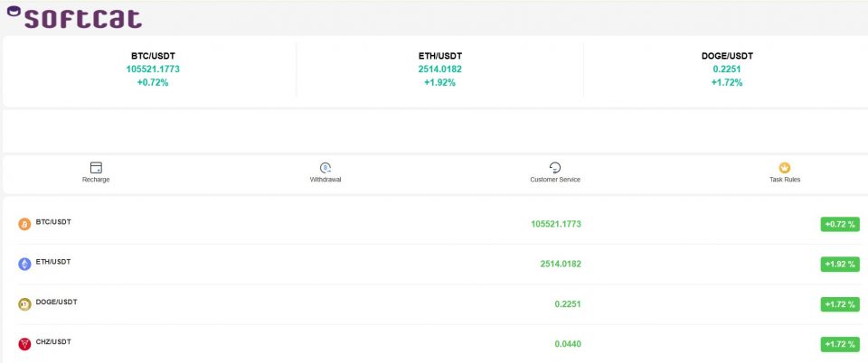Click the Dogecoin coin icon
The height and width of the screenshot is (363, 868).
point(24,304)
